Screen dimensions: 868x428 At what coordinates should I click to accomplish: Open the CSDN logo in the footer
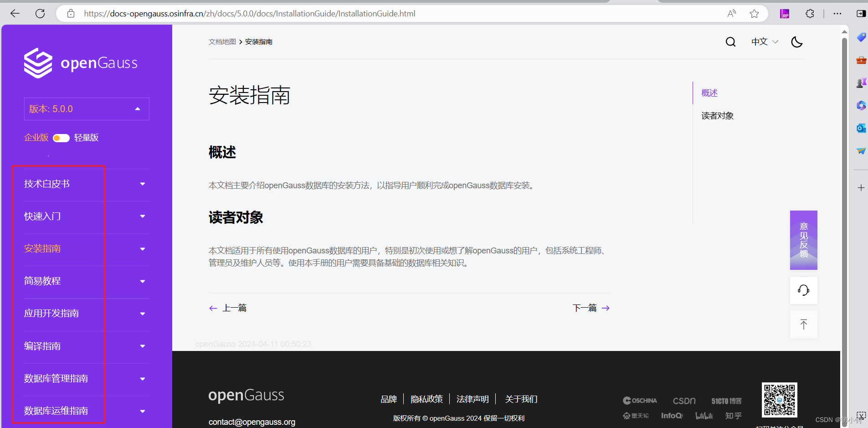(x=684, y=400)
